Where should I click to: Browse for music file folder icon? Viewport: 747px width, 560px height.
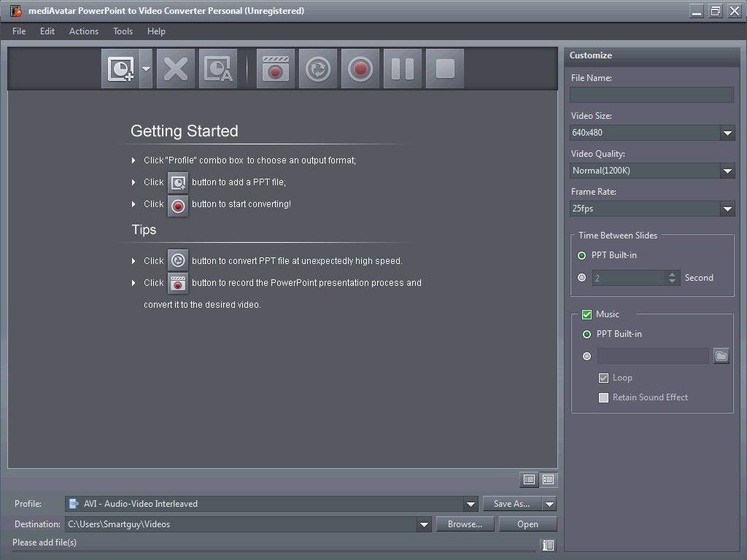[x=721, y=356]
